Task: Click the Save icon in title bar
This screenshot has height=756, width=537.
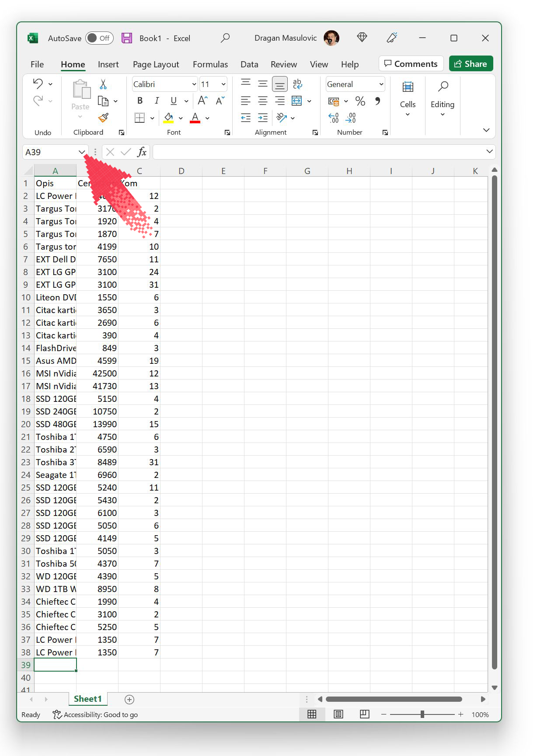Action: click(127, 38)
